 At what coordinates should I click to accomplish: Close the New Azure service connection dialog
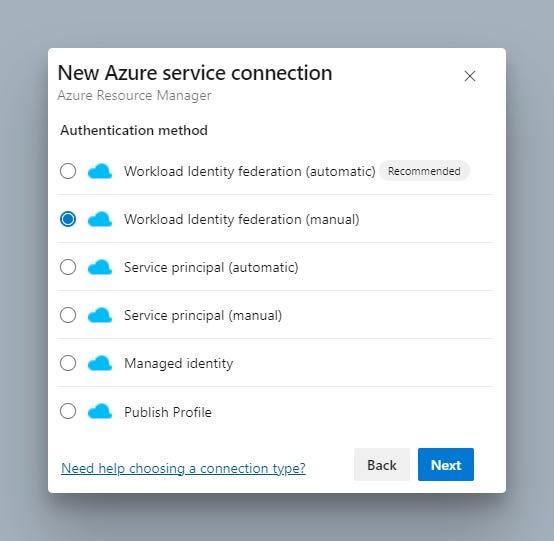(470, 76)
